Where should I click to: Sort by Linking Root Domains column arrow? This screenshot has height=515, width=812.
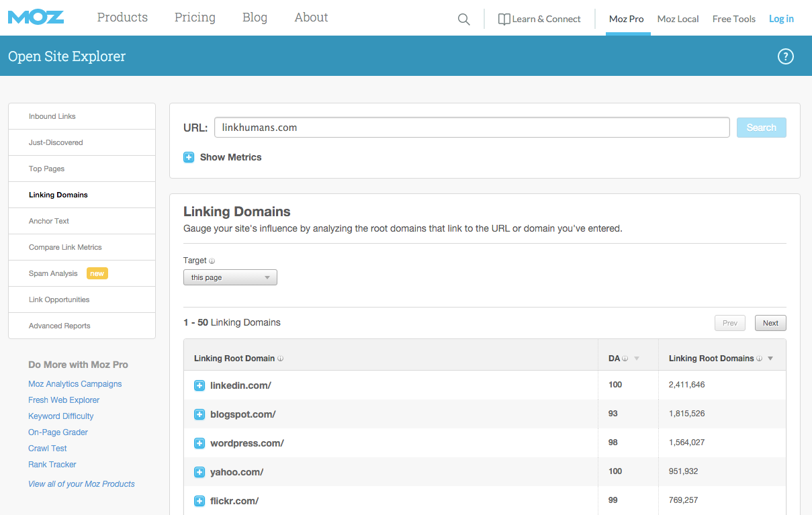(770, 359)
